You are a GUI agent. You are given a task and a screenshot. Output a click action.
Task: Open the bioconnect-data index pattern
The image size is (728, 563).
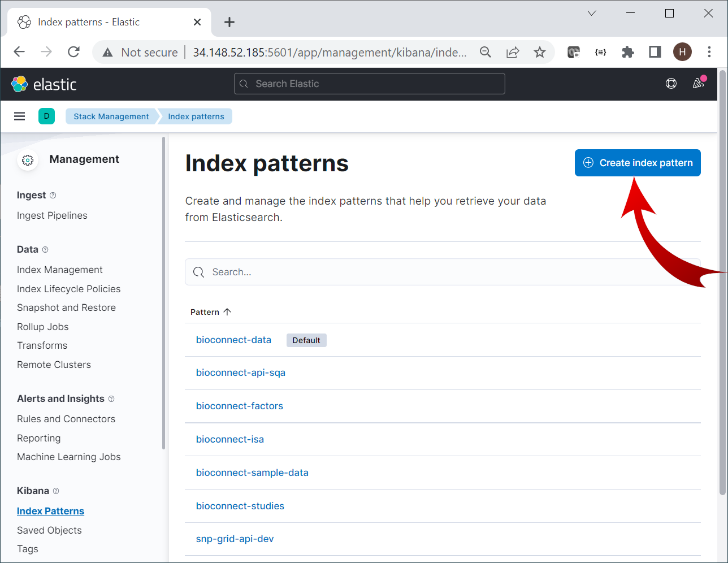tap(233, 340)
